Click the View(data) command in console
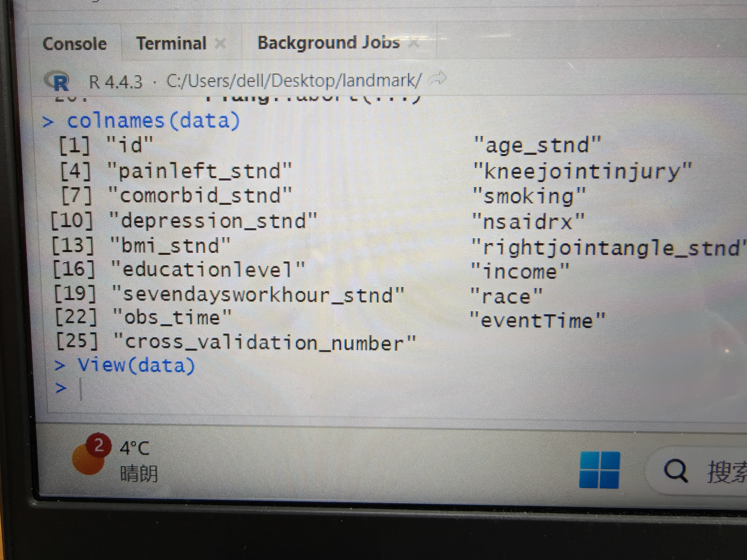 coord(136,365)
